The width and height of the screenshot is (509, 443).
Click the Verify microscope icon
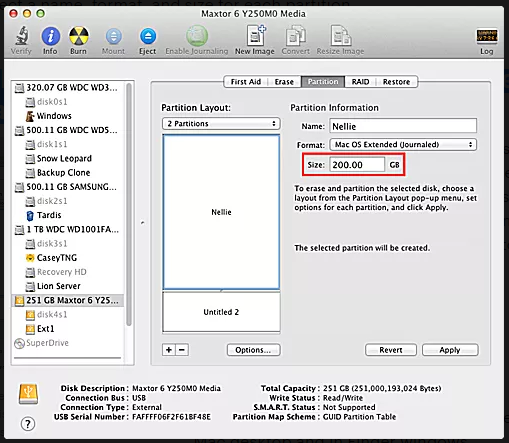pyautogui.click(x=22, y=36)
